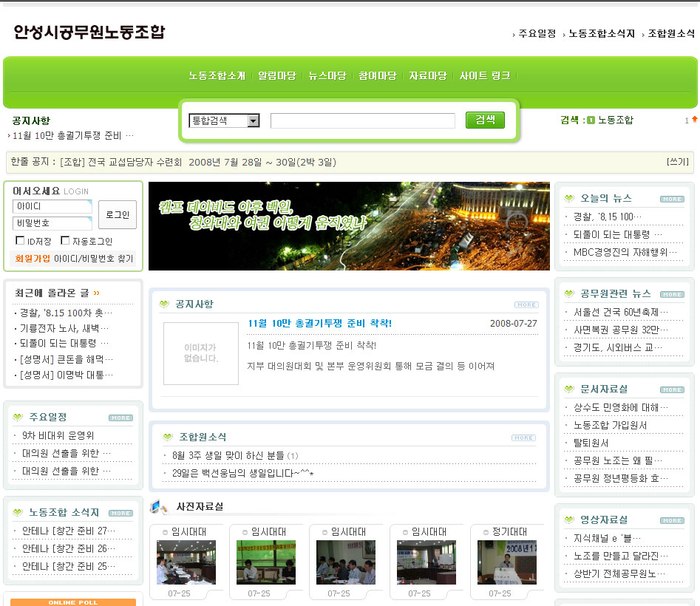Open the first 임시대대 photo thumbnail
This screenshot has width=700, height=606.
click(186, 562)
